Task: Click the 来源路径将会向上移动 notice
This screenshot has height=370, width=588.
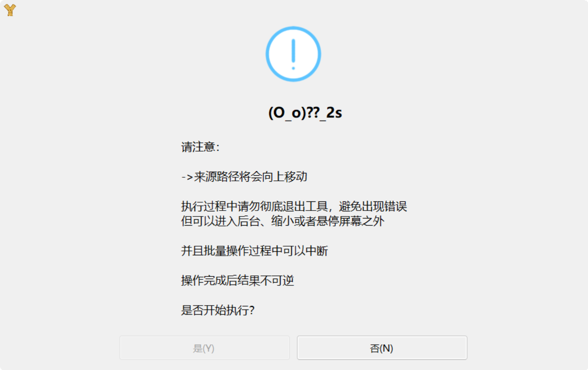Action: coord(251,176)
